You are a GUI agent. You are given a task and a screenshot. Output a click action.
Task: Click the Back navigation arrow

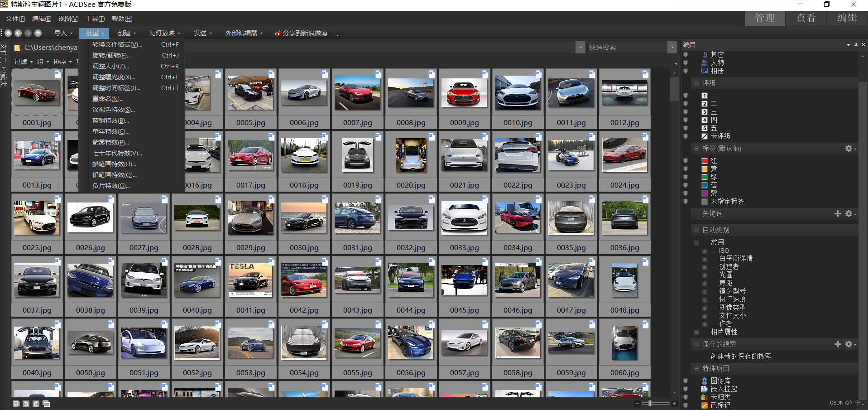[x=18, y=33]
